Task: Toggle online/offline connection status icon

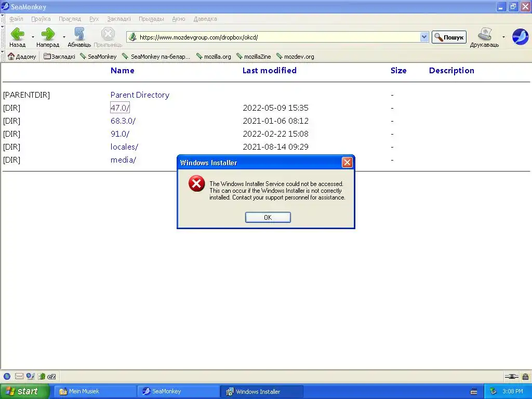Action: [x=511, y=376]
